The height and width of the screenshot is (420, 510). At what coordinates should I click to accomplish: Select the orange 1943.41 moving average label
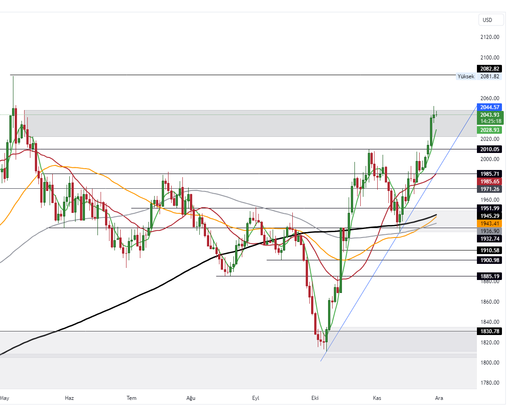(489, 223)
